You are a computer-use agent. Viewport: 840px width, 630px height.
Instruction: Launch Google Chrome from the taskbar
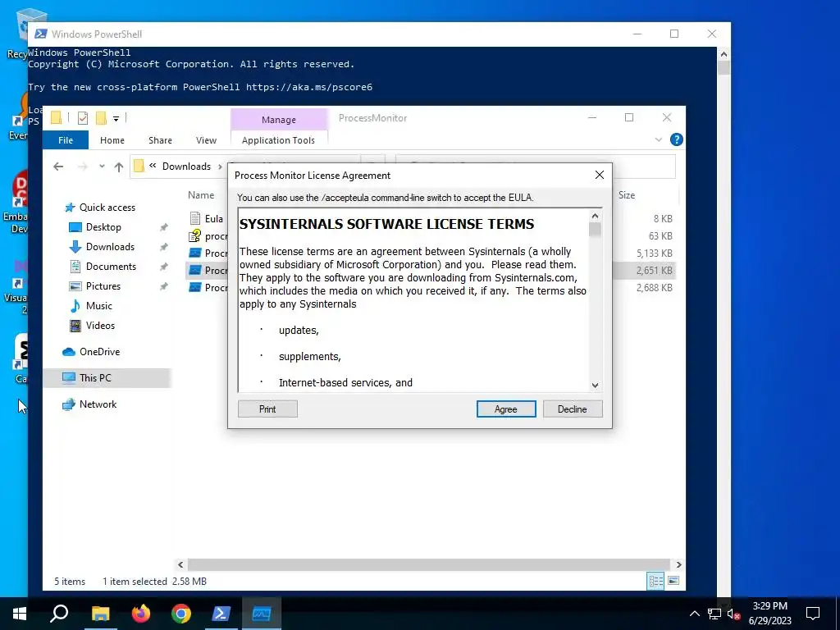tap(181, 614)
